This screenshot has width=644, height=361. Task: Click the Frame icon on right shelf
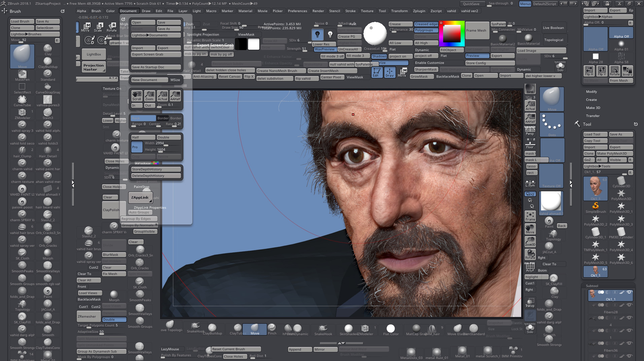(x=530, y=216)
